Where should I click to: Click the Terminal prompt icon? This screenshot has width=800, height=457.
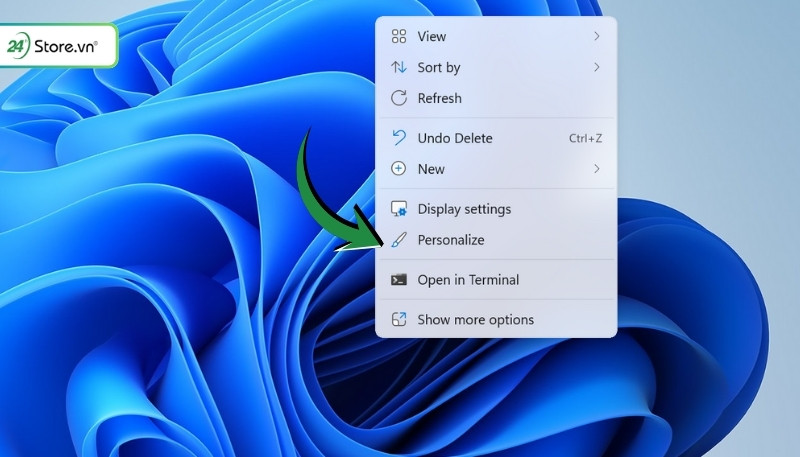tap(399, 280)
